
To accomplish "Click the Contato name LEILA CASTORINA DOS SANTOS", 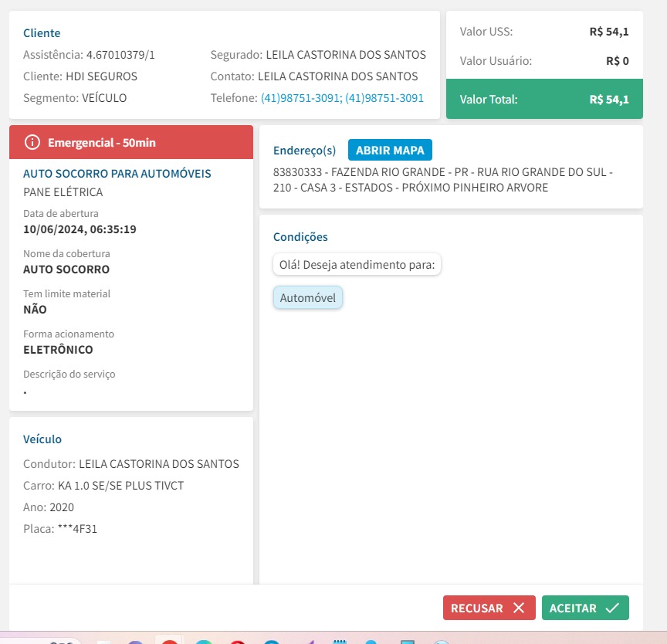I will point(338,76).
